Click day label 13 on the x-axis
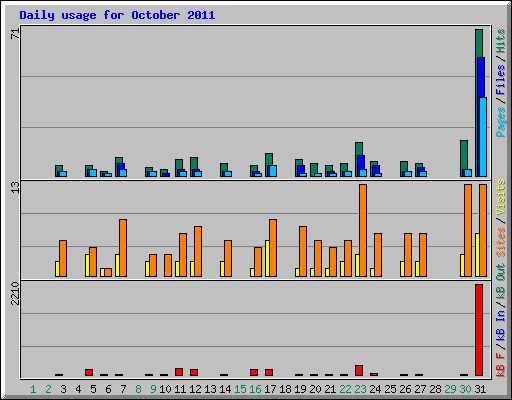512x400 pixels. [x=210, y=389]
